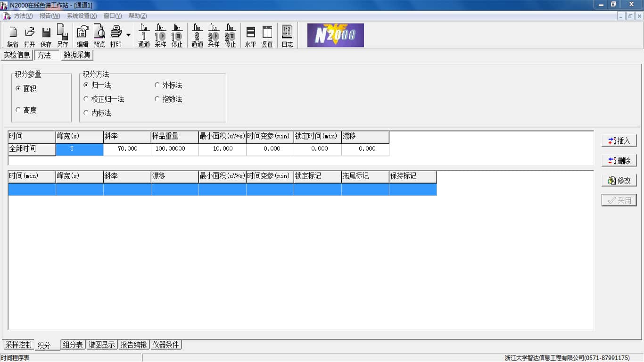Click the 插入 (Insert) button
Screen dimensions: 644x362
coord(619,141)
